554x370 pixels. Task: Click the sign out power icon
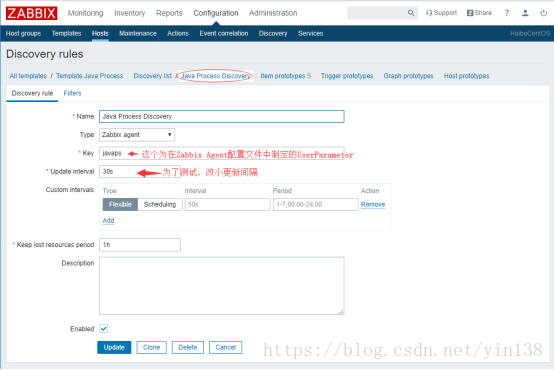[x=543, y=13]
